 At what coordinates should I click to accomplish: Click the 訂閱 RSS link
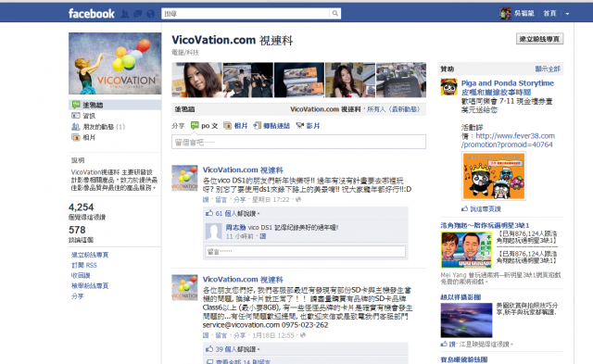pos(84,265)
